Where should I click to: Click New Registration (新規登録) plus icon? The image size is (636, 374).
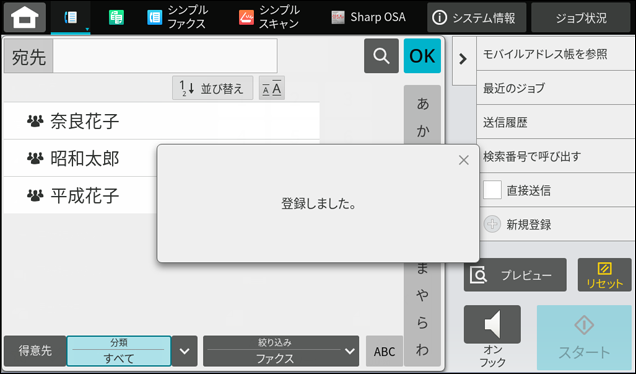click(x=492, y=224)
